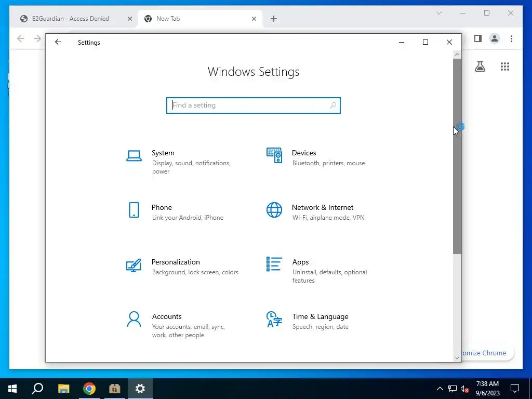
Task: Open the System laptop icon
Action: click(x=134, y=156)
